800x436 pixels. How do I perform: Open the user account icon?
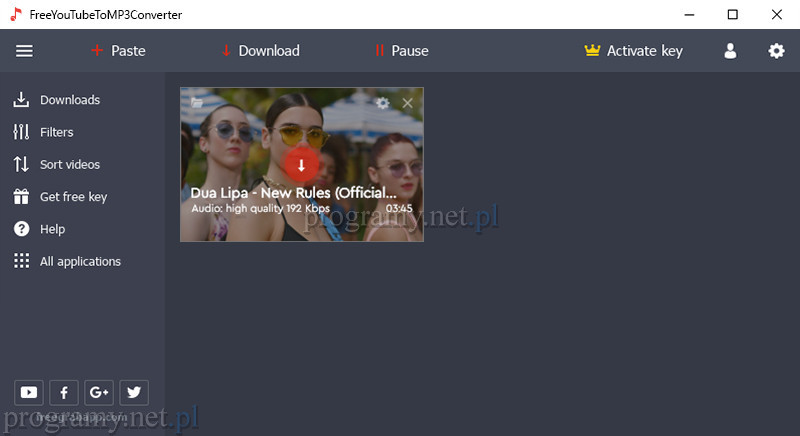click(730, 51)
